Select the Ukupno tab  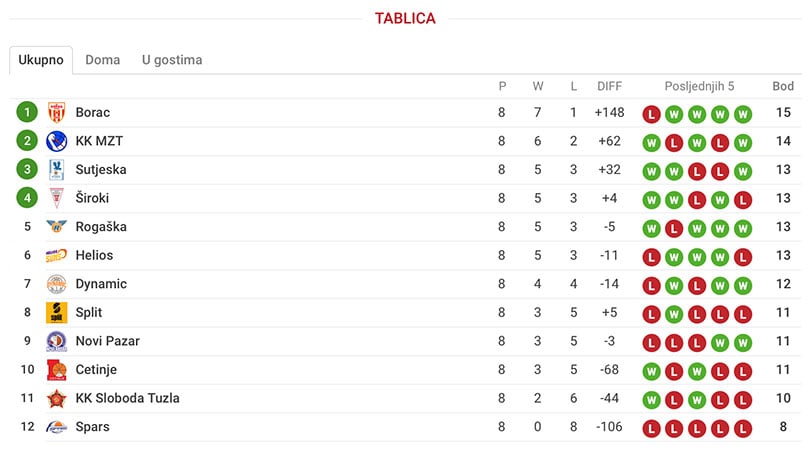click(41, 60)
